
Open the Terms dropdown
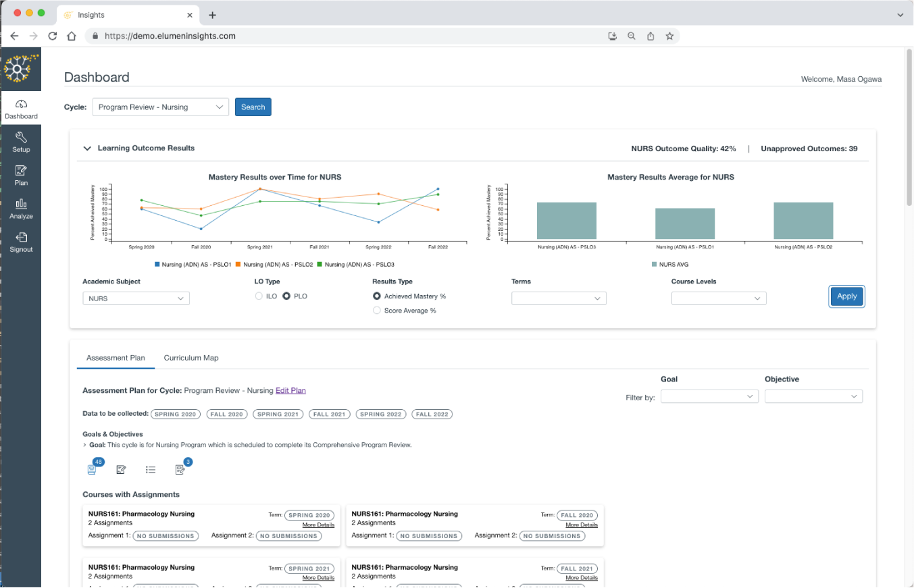(559, 298)
